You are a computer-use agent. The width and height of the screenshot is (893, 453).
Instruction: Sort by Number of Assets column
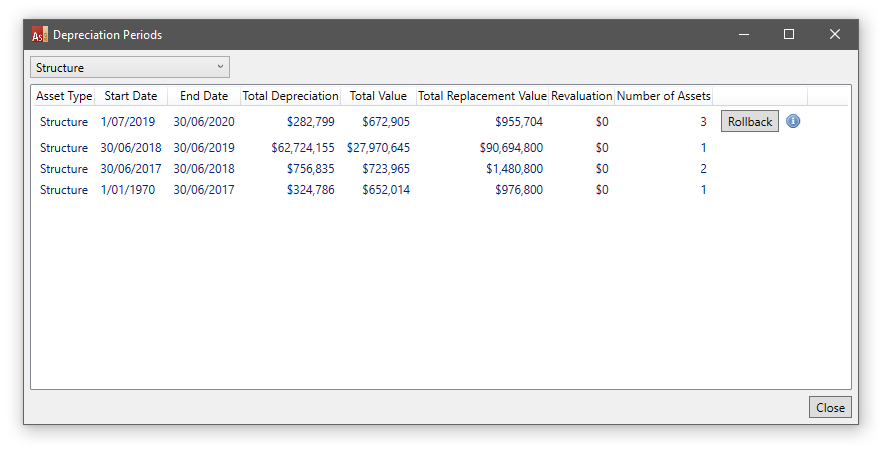[663, 96]
